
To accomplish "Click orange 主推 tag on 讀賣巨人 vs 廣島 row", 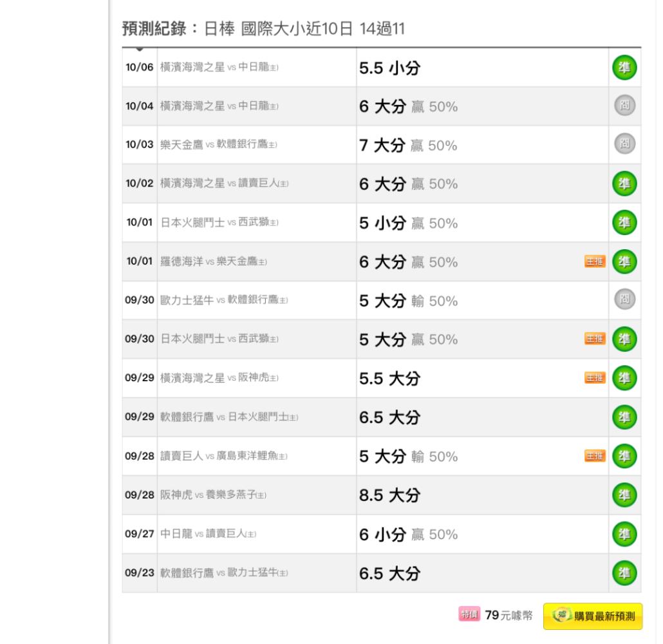I will (595, 456).
